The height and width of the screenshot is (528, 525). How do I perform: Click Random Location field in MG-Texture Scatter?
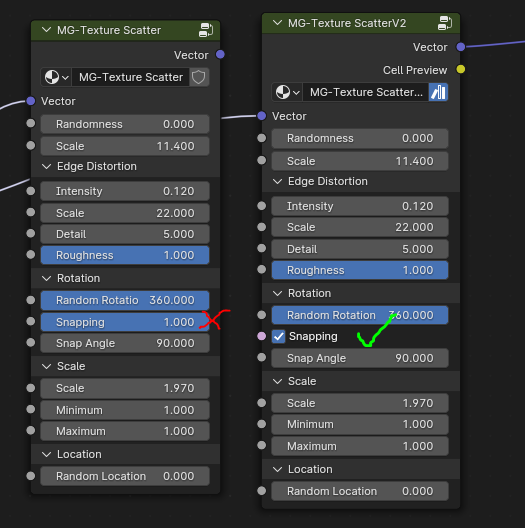click(x=125, y=476)
